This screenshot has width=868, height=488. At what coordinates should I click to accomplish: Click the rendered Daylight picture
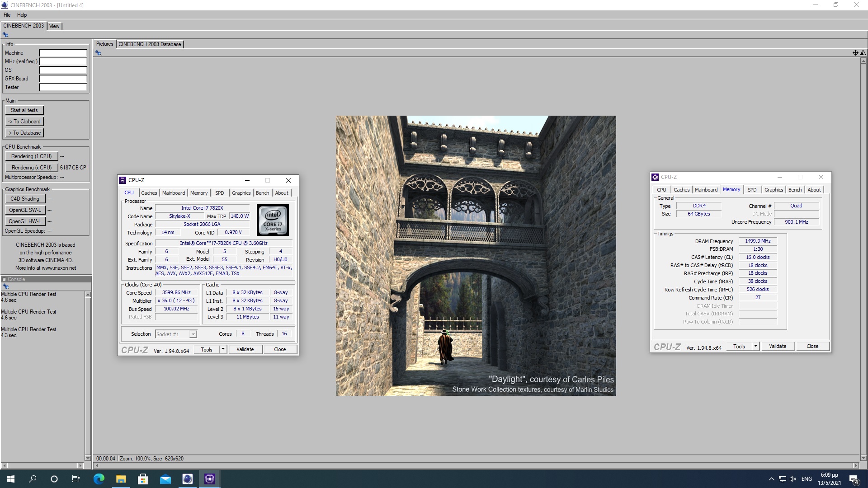pyautogui.click(x=476, y=256)
